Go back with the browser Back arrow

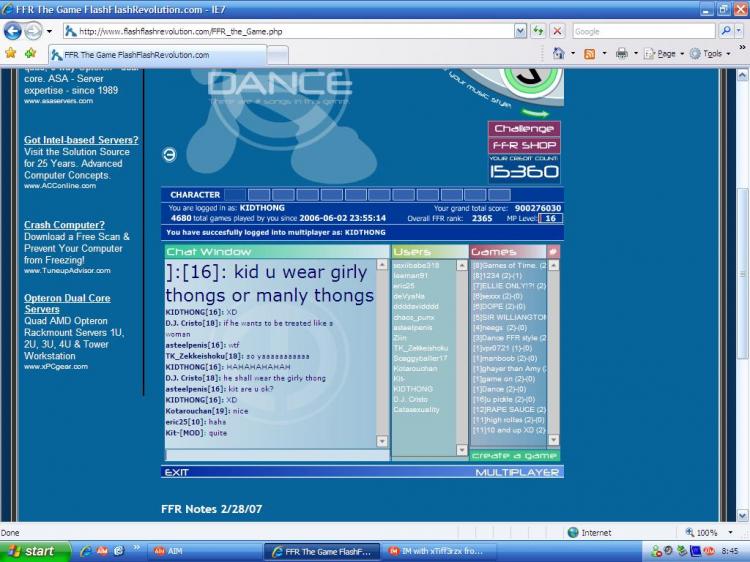tap(12, 32)
